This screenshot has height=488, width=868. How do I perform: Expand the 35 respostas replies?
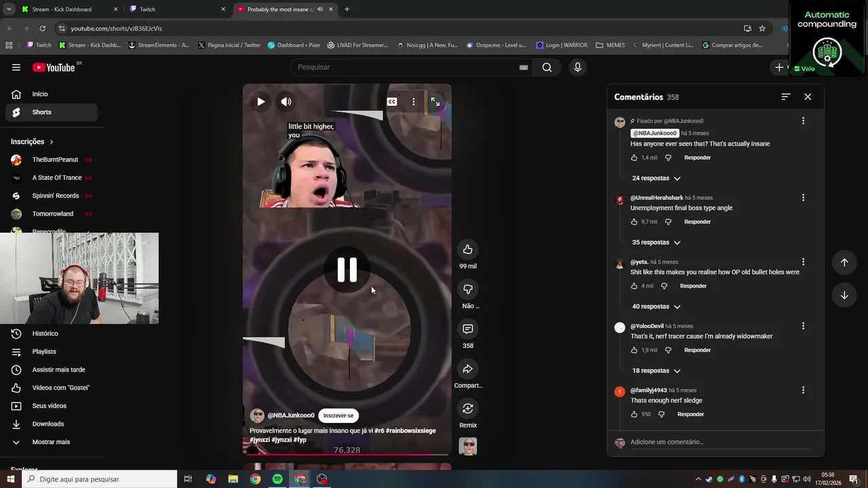pyautogui.click(x=656, y=243)
